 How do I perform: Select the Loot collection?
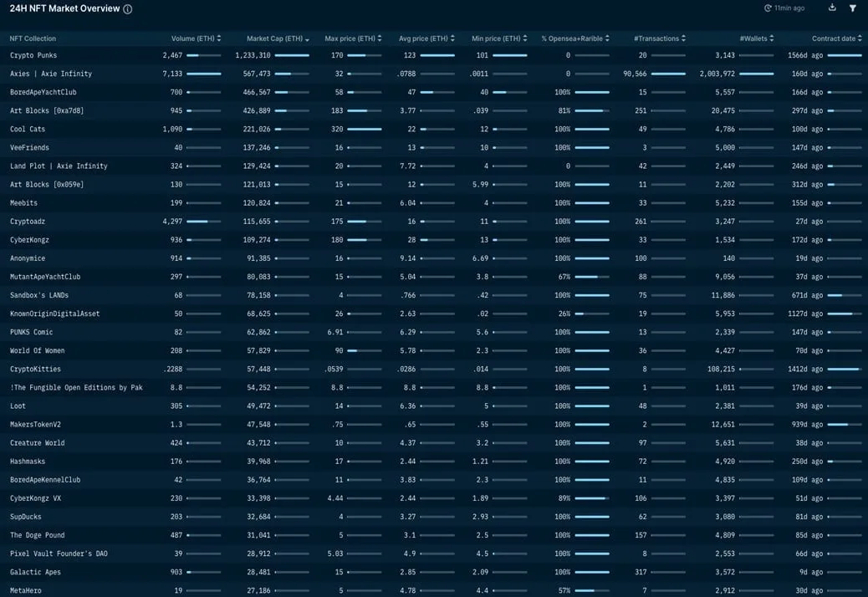pyautogui.click(x=18, y=406)
